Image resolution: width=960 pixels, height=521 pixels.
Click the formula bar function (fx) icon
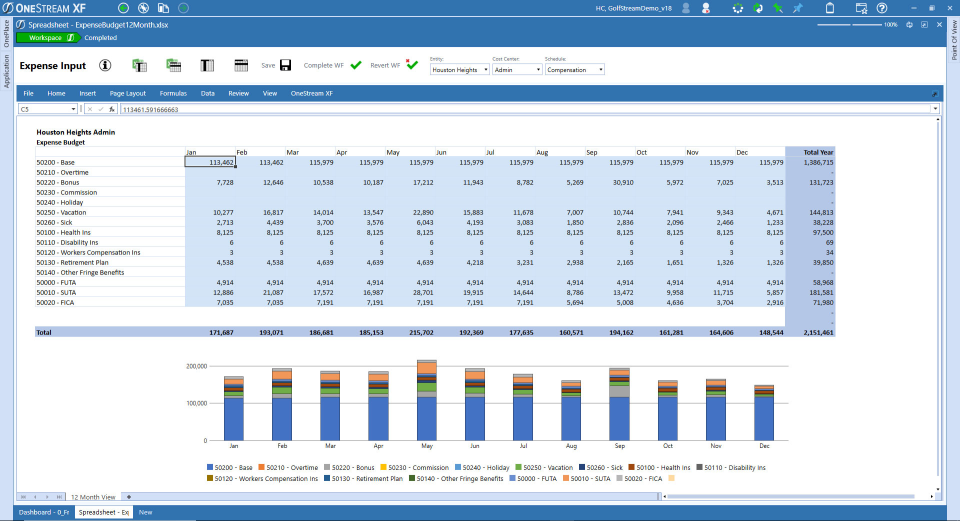[113, 109]
